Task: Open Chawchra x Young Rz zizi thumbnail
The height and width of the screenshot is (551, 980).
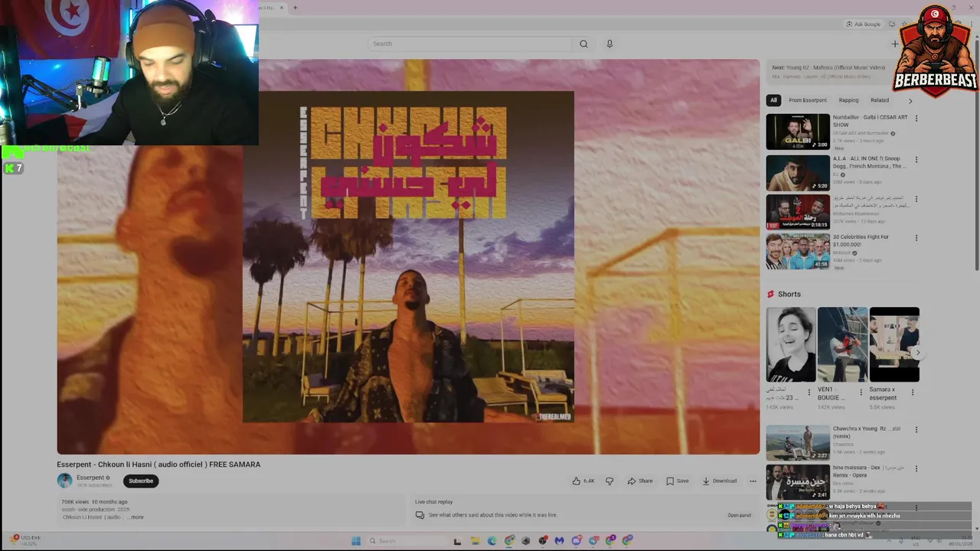Action: (798, 442)
